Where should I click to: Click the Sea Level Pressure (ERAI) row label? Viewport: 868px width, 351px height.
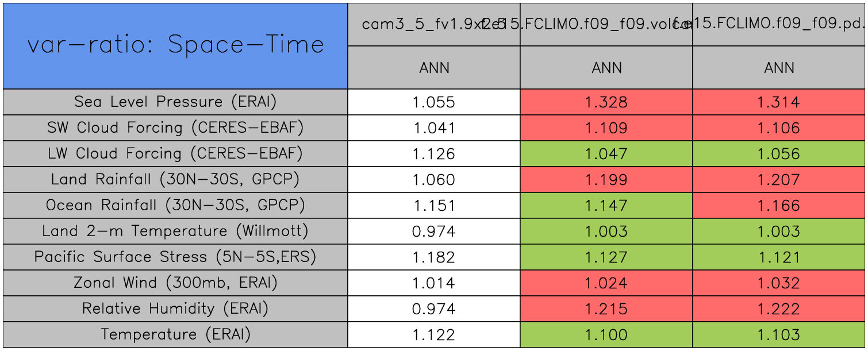tap(175, 102)
